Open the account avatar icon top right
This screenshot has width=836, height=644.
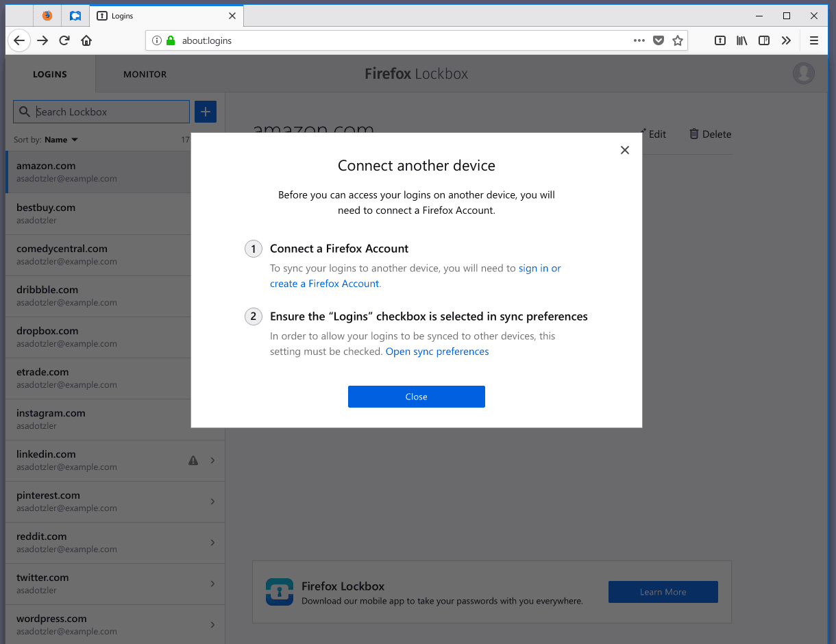[803, 73]
